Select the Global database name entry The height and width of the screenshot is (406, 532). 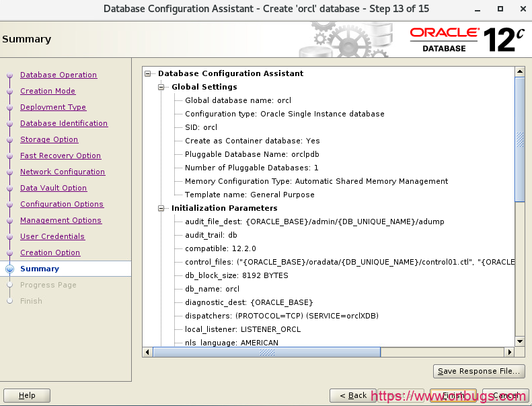coord(237,100)
